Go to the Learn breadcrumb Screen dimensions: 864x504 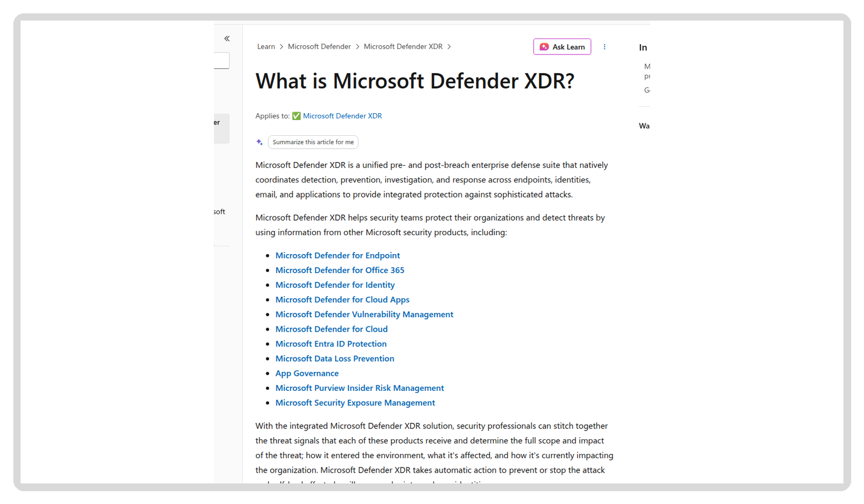tap(266, 47)
